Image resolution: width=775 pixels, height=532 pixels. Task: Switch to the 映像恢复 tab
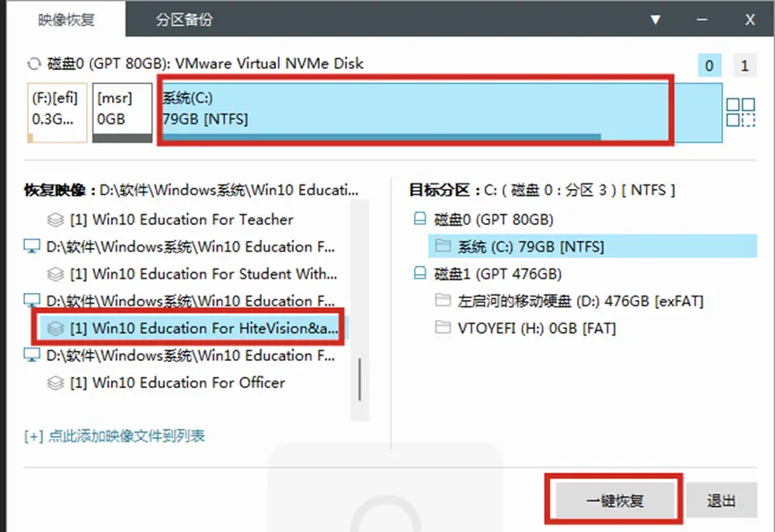pos(66,20)
